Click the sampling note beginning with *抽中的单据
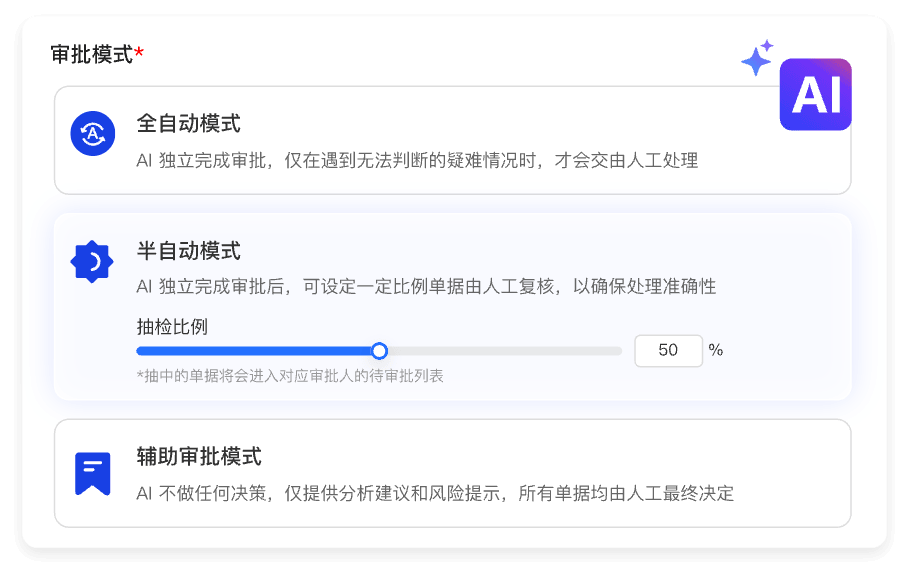 [x=290, y=376]
